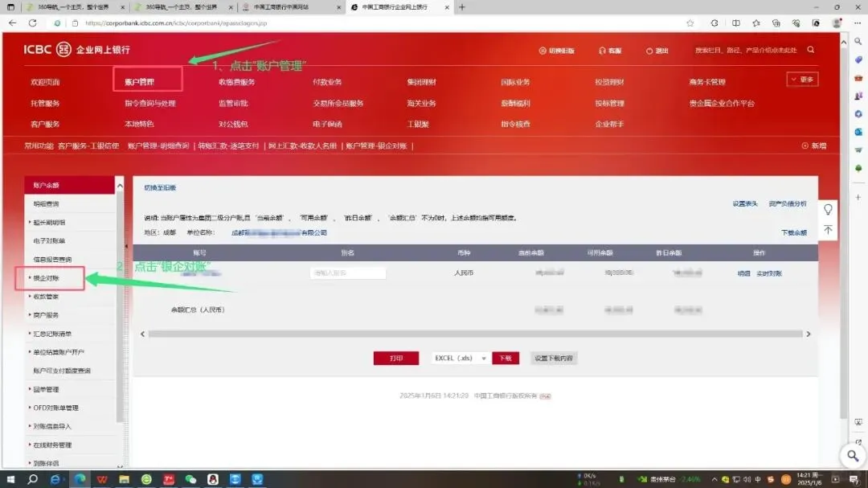The image size is (868, 488).
Task: Open Windows Start menu
Action: point(10,479)
